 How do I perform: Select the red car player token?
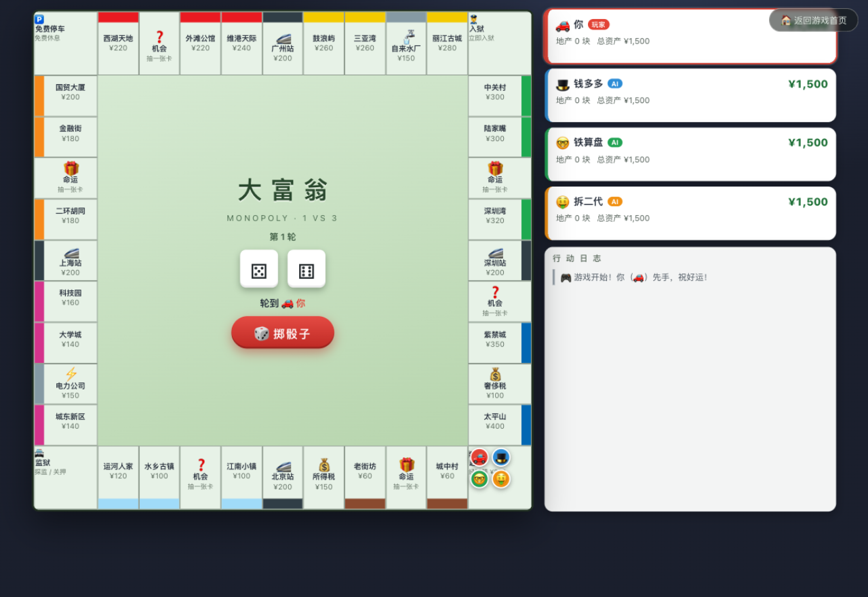(x=479, y=457)
